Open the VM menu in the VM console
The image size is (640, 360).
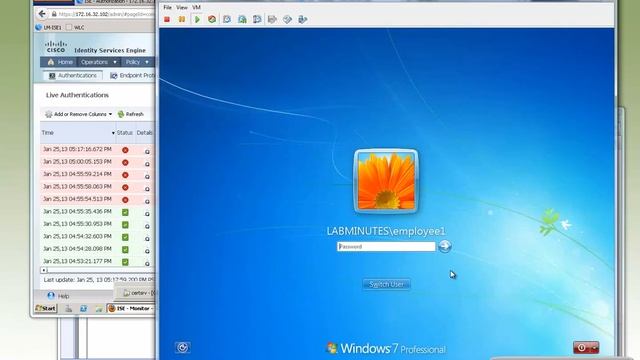(x=196, y=7)
